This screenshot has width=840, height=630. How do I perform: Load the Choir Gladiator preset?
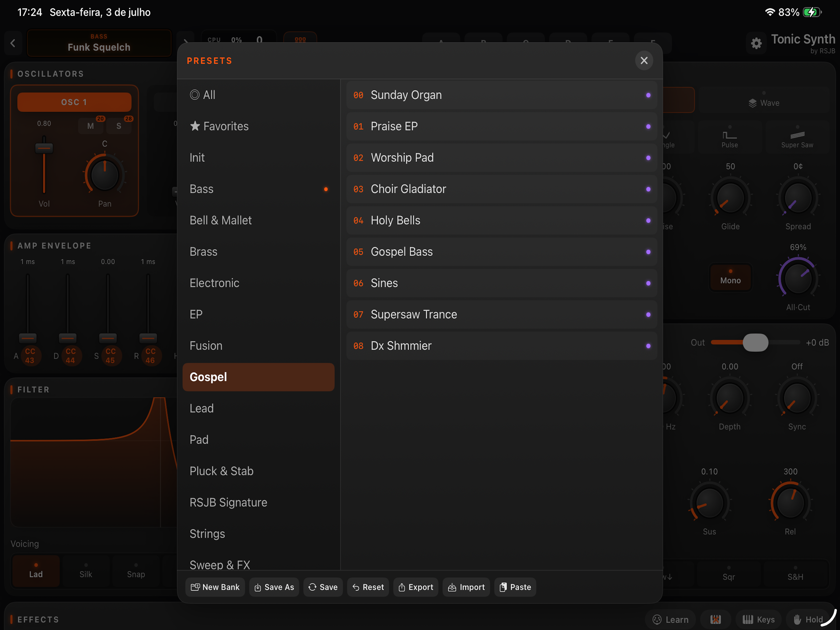coord(501,189)
